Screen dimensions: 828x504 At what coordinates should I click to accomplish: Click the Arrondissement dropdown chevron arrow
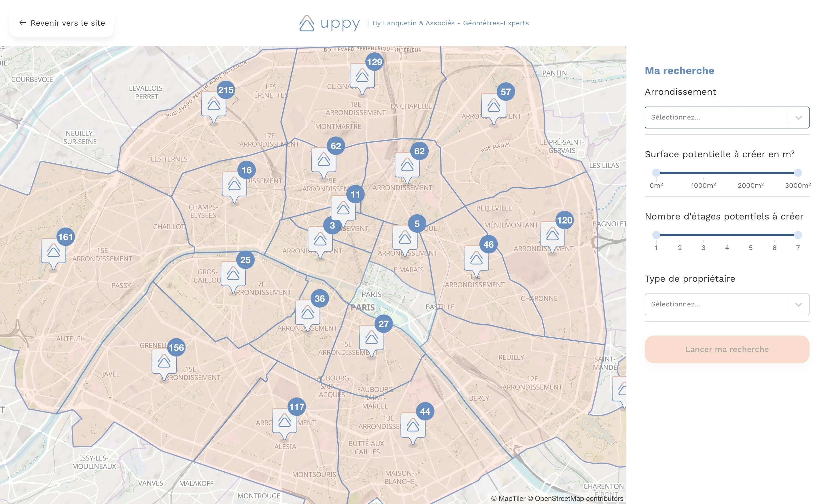point(798,117)
